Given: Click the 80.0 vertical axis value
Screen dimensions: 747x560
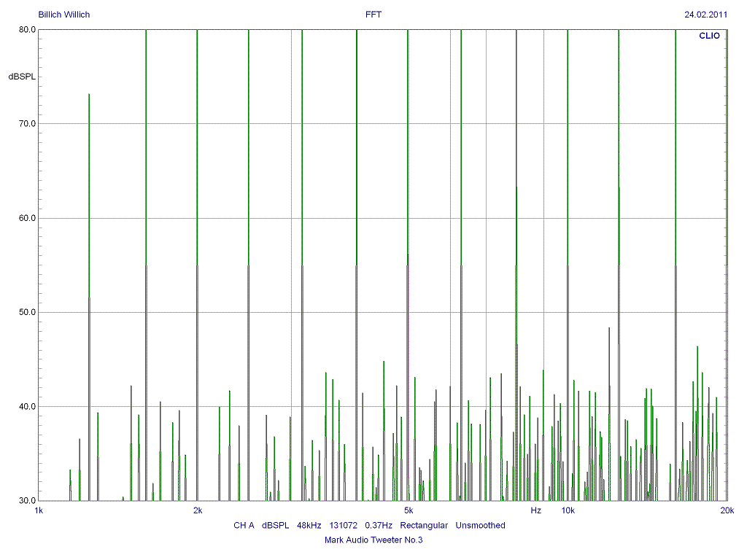Looking at the screenshot, I should (28, 30).
